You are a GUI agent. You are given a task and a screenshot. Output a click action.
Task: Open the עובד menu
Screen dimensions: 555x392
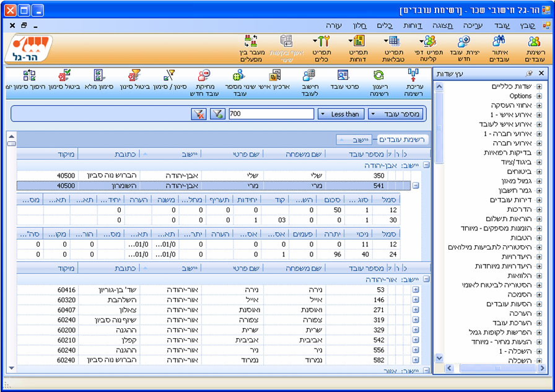[502, 25]
